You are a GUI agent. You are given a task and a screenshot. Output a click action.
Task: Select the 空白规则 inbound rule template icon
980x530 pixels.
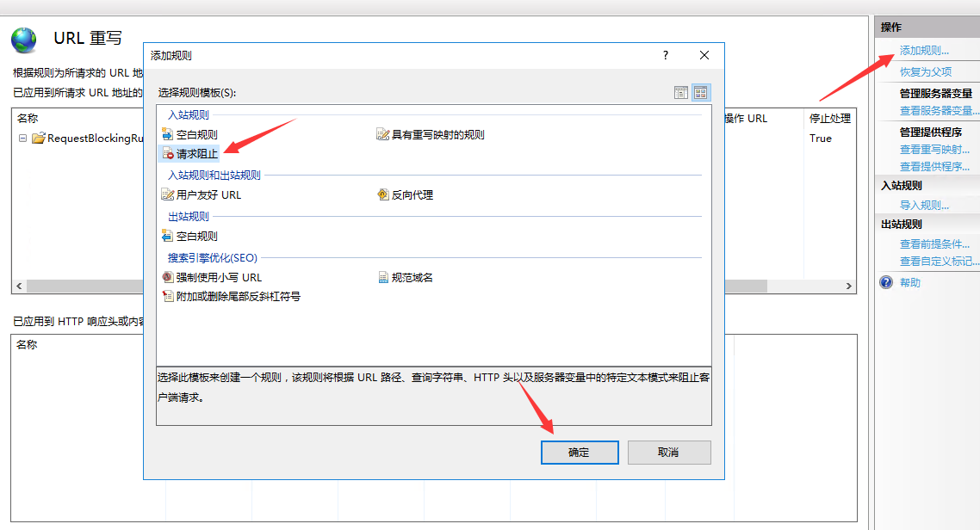168,135
